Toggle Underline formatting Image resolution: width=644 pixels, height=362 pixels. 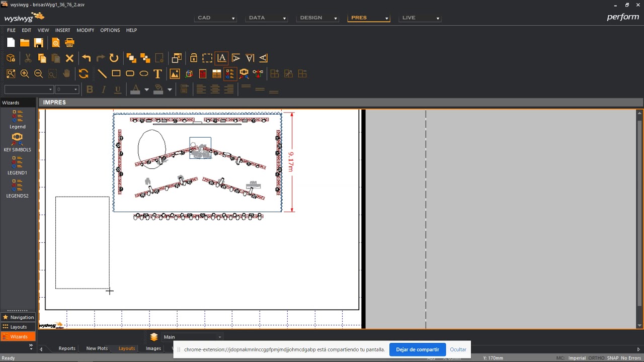coord(118,89)
